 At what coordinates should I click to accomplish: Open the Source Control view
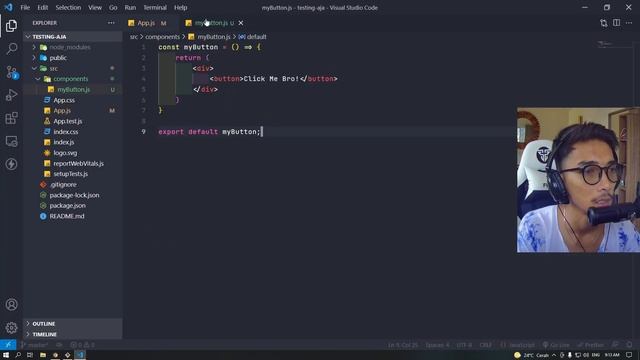pyautogui.click(x=11, y=72)
